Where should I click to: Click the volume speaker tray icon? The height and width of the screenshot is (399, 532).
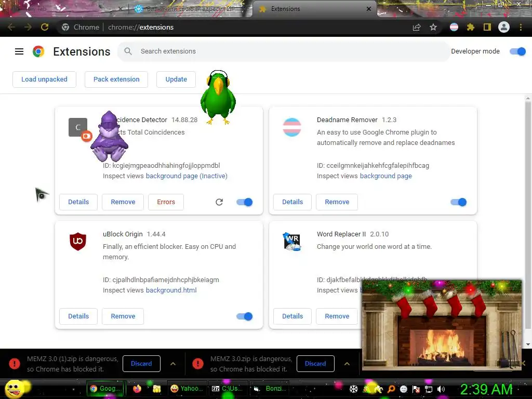441,389
